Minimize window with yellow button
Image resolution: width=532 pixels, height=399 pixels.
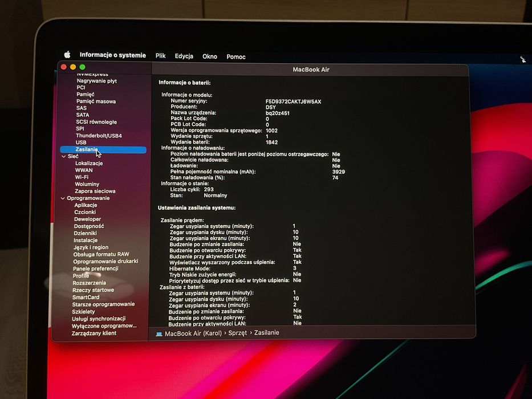[x=73, y=67]
